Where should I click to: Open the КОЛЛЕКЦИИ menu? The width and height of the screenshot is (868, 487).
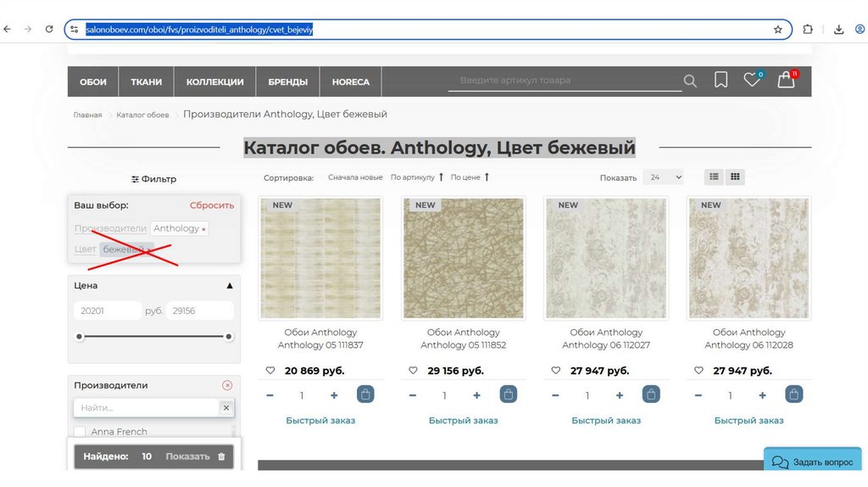click(x=214, y=81)
